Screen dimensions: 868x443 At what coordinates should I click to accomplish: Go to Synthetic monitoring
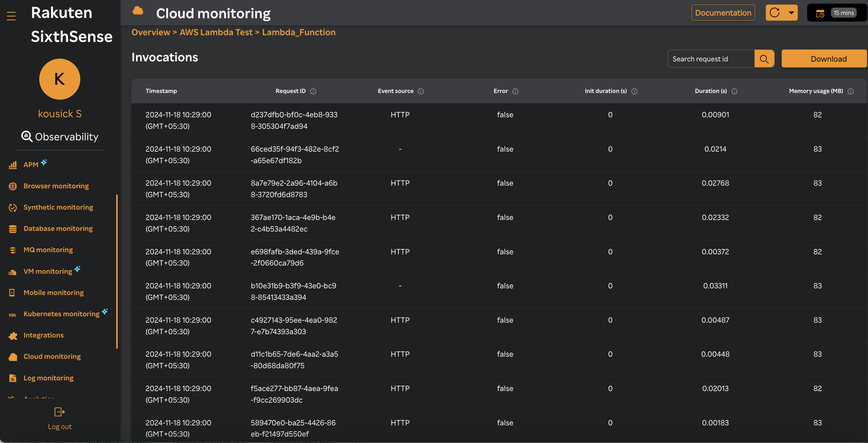[58, 207]
